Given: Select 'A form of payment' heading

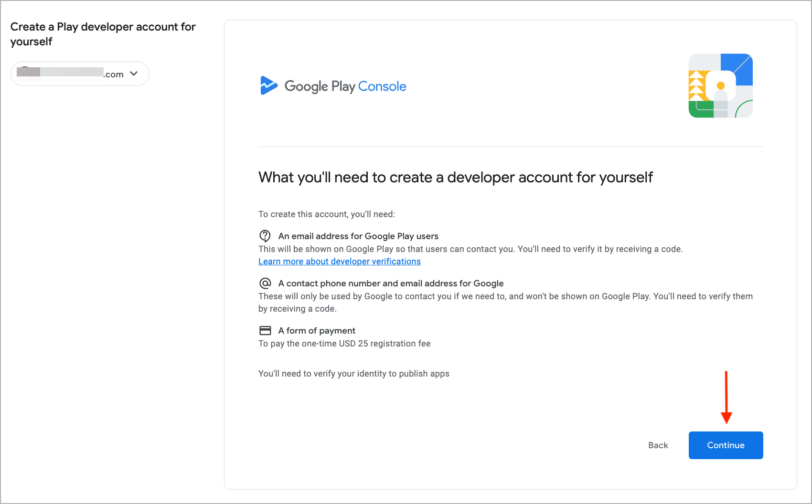Looking at the screenshot, I should click(x=317, y=331).
